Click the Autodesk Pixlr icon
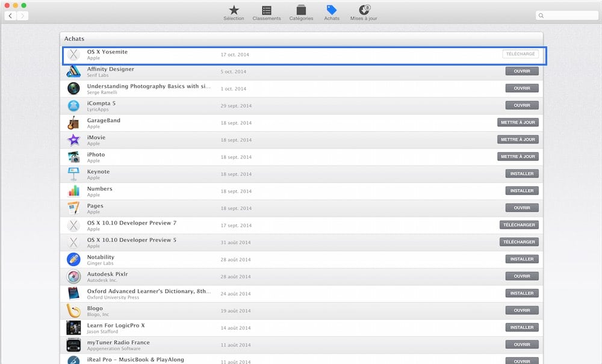The image size is (602, 364). click(x=73, y=277)
